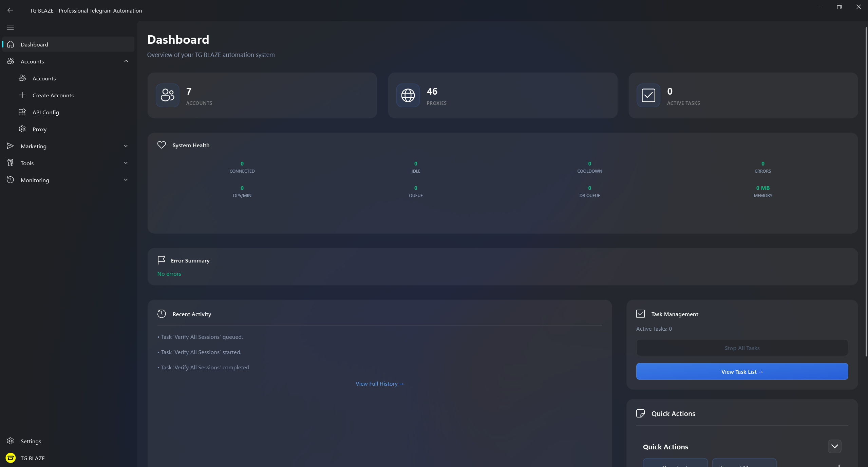Open the Proxy page

point(68,129)
